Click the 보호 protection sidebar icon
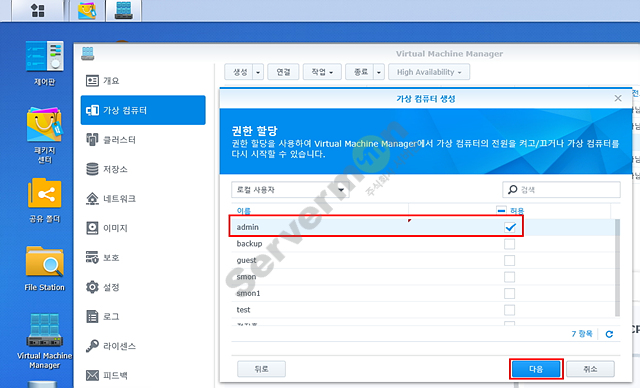This screenshot has height=388, width=640. [x=92, y=257]
